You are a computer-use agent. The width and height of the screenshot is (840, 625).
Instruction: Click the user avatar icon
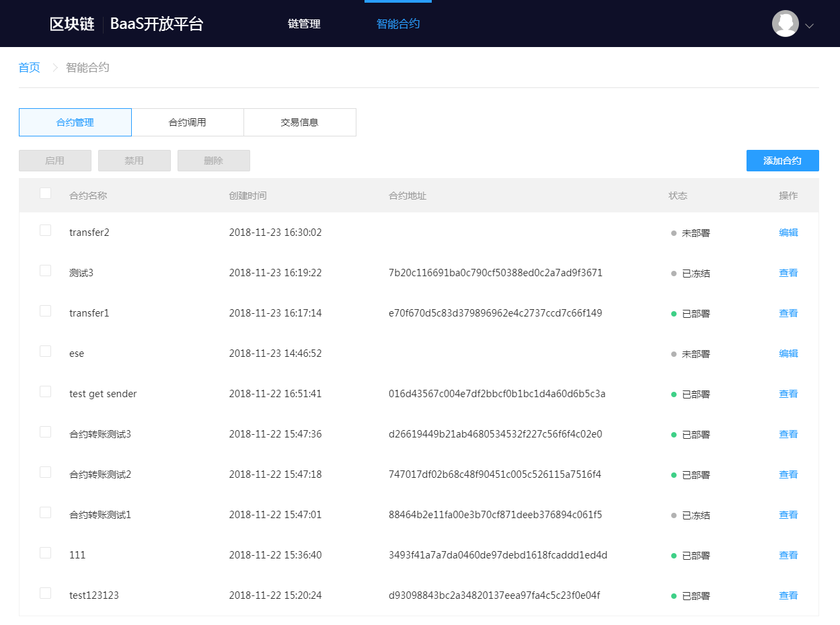[x=785, y=24]
